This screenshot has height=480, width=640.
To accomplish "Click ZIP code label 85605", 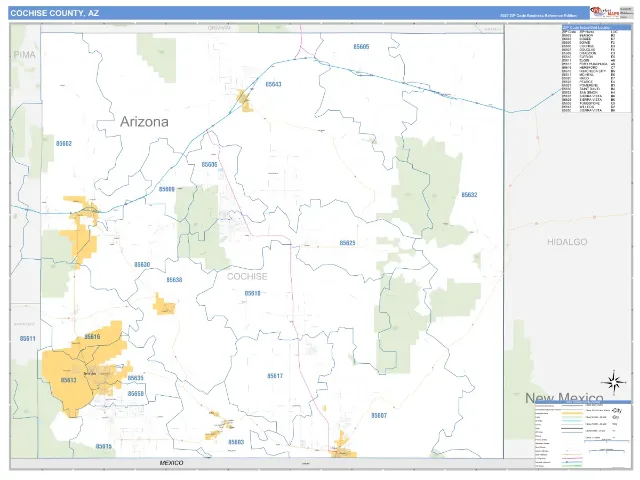I will coord(361,47).
